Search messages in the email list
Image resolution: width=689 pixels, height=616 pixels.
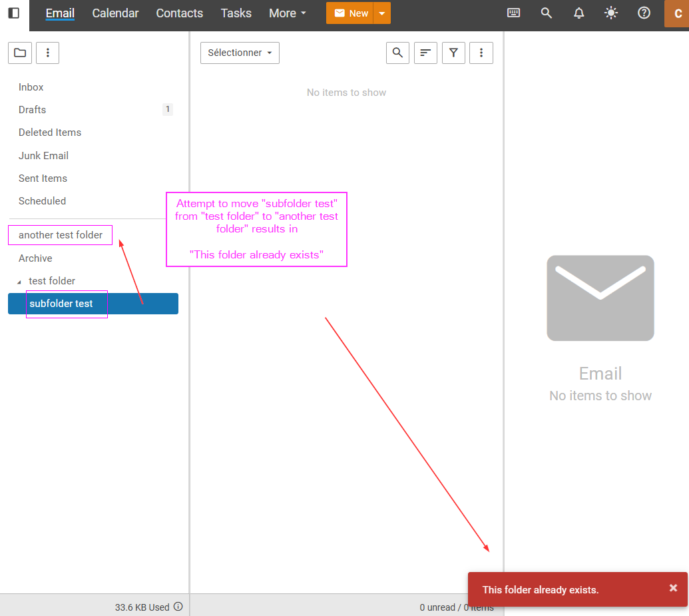397,53
